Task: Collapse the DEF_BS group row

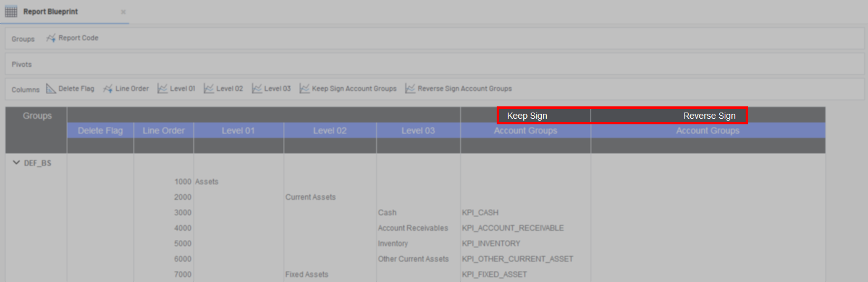Action: 17,163
